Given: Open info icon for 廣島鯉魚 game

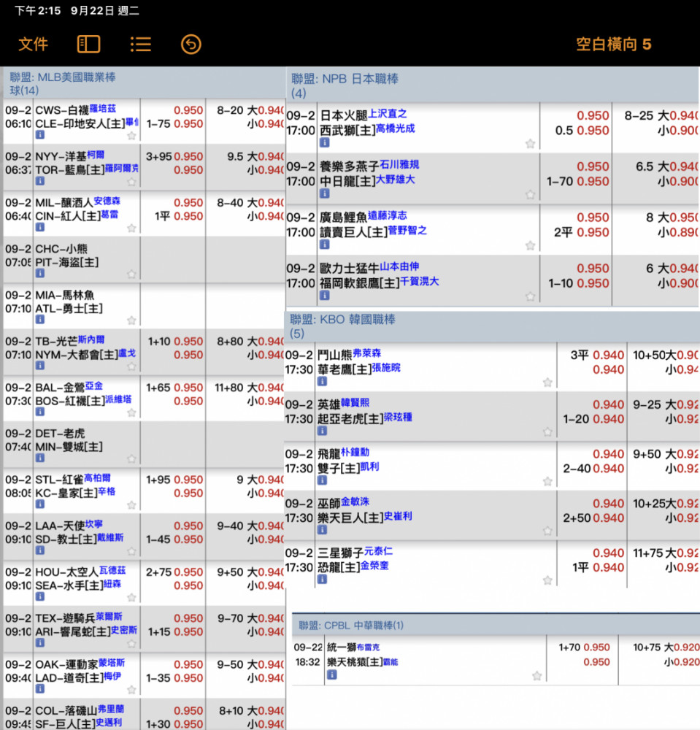Looking at the screenshot, I should [324, 245].
